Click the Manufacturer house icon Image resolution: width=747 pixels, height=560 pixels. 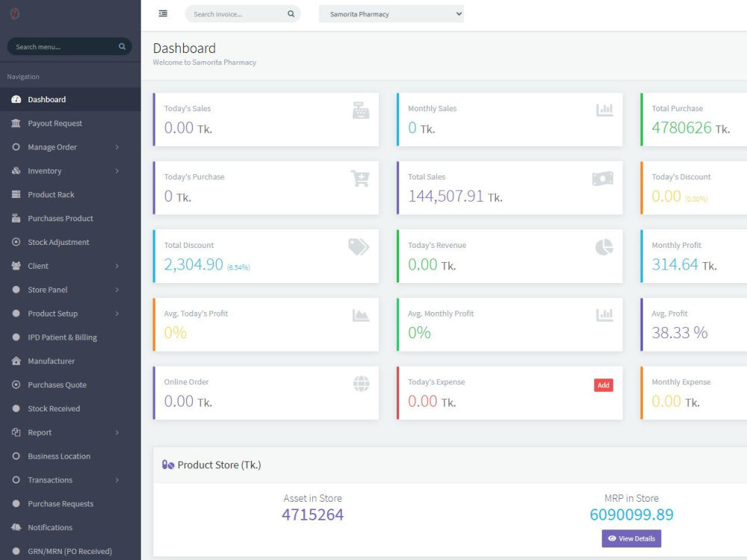click(16, 361)
